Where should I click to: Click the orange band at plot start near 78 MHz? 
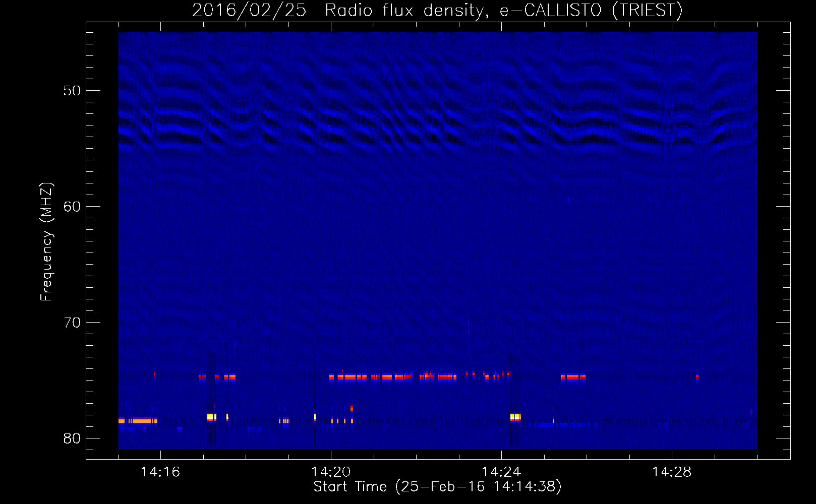coord(138,421)
